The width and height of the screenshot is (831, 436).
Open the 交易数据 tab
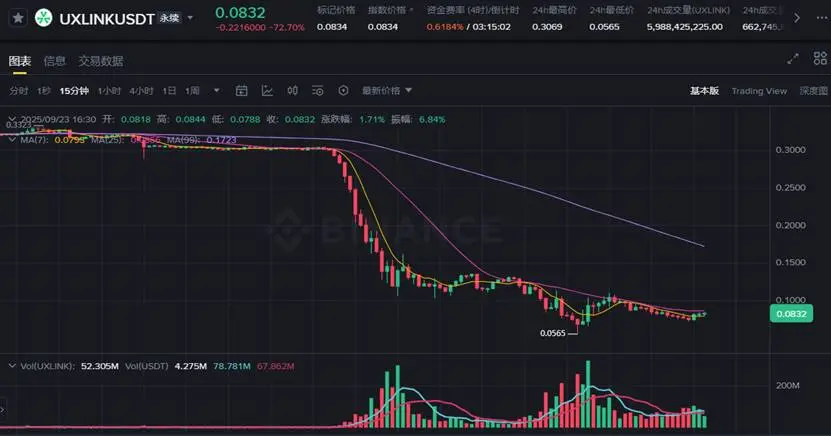[101, 61]
